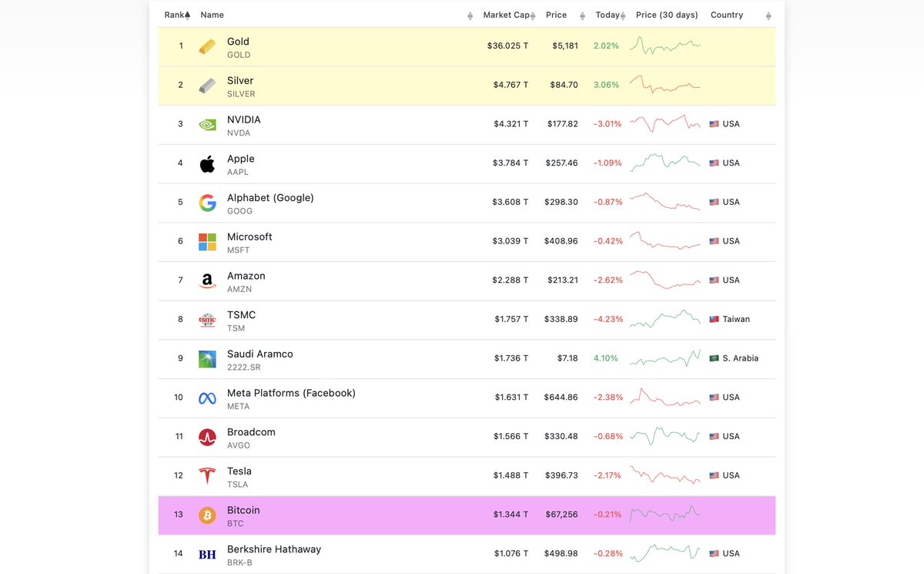The width and height of the screenshot is (924, 574).
Task: Open the Alphabet (Google) link
Action: pyautogui.click(x=270, y=198)
